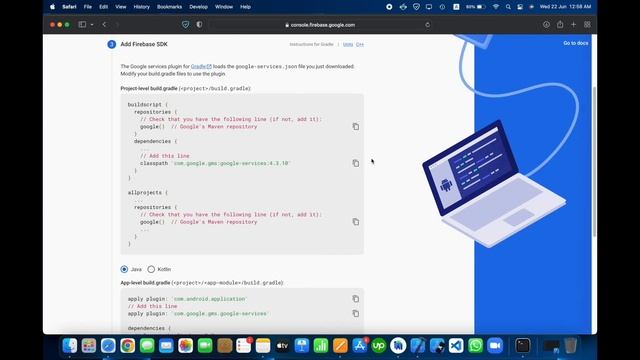
Task: Open Keynote from the Dock
Action: pyautogui.click(x=302, y=346)
